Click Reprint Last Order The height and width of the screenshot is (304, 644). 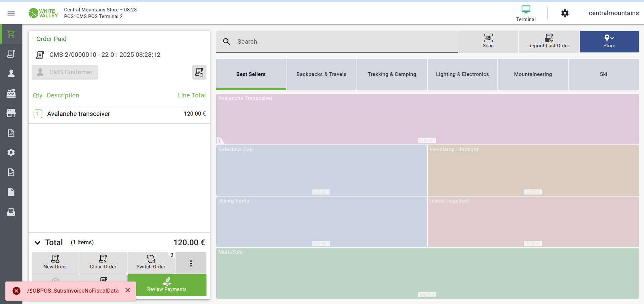(548, 41)
